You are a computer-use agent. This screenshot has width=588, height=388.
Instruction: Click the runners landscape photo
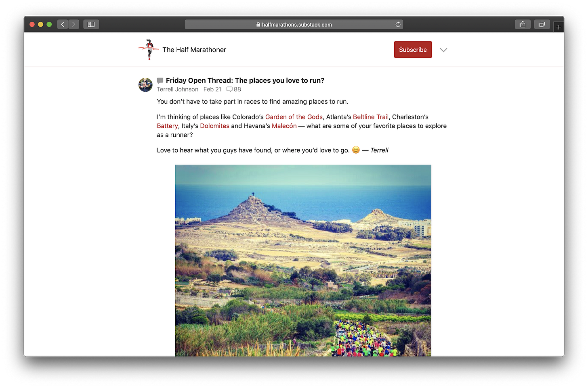303,261
